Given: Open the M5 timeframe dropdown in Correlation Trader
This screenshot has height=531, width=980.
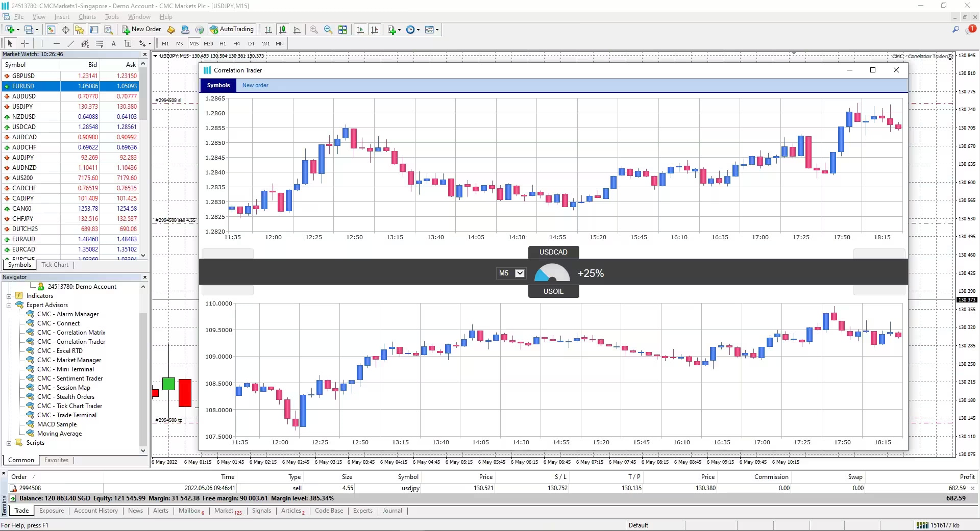Looking at the screenshot, I should (520, 273).
